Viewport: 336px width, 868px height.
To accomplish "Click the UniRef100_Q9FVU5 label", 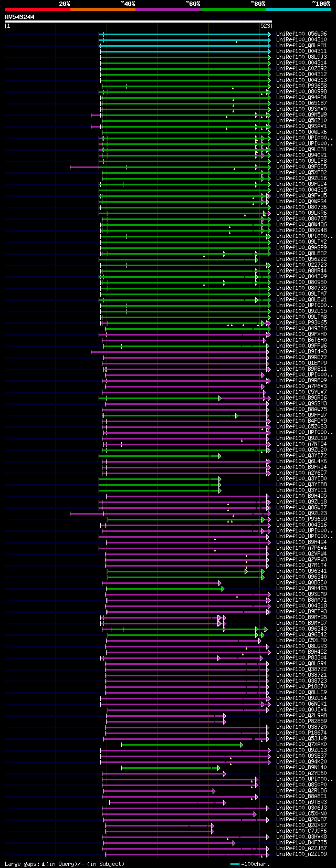I will 301,195.
